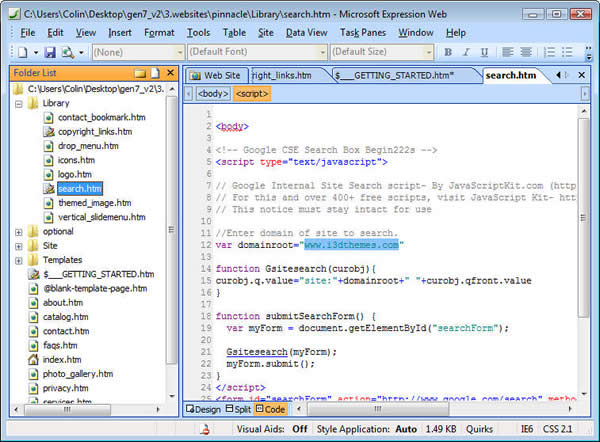The width and height of the screenshot is (600, 442).
Task: Open the New Document dropdown arrow
Action: [36, 52]
